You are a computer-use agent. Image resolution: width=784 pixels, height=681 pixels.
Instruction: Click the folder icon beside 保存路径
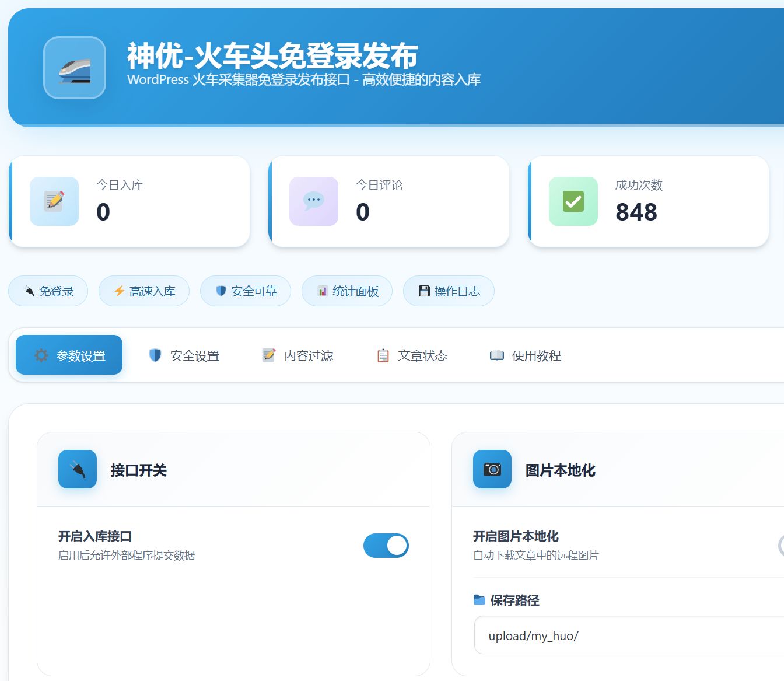[x=480, y=600]
